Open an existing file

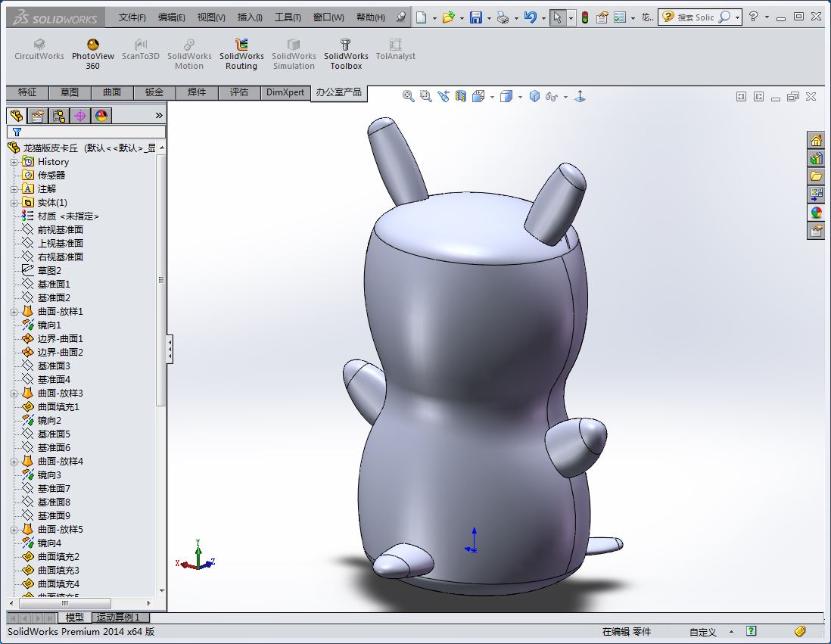pyautogui.click(x=448, y=17)
